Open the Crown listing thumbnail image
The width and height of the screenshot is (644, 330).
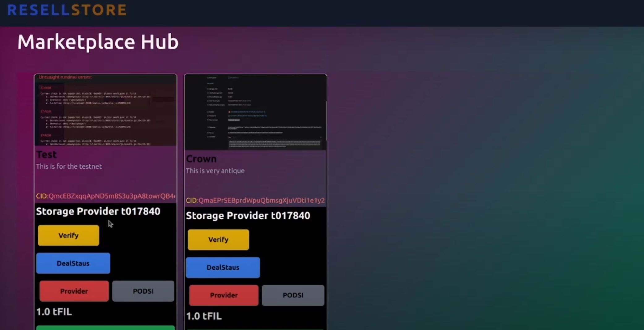255,112
